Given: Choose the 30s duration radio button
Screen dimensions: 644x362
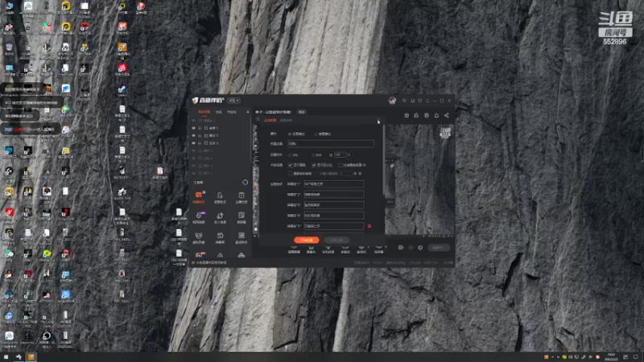Looking at the screenshot, I should [290, 154].
